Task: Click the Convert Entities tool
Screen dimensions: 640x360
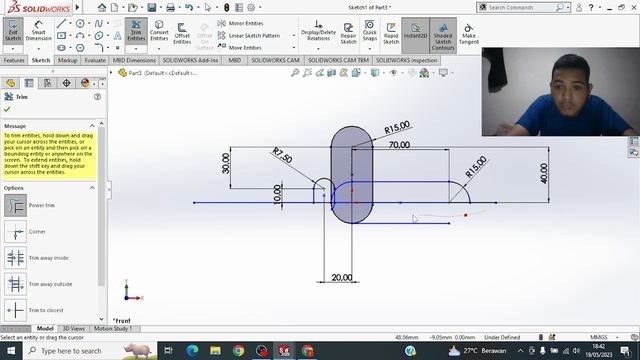Action: (159, 30)
